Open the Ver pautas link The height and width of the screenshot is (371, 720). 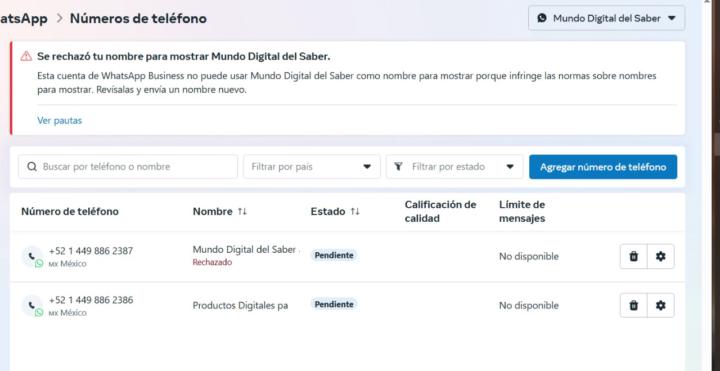point(60,121)
